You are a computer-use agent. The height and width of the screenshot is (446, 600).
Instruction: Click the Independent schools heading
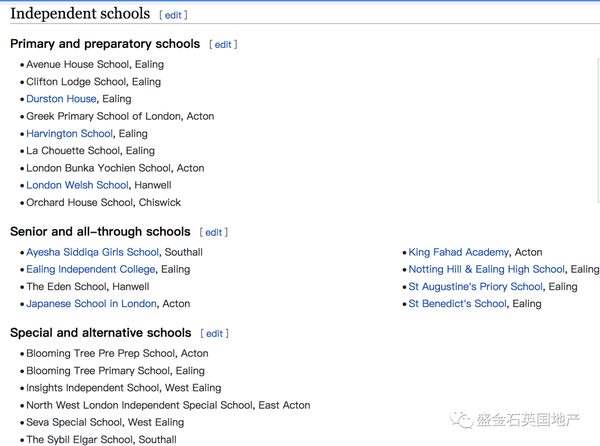pos(80,14)
